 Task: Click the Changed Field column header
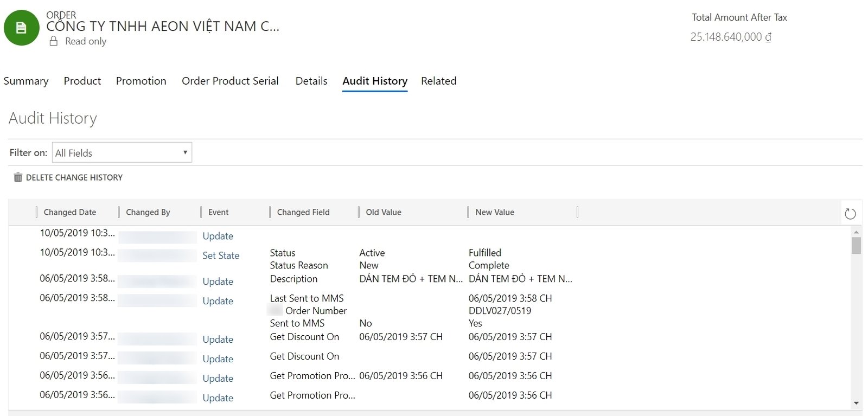tap(303, 212)
